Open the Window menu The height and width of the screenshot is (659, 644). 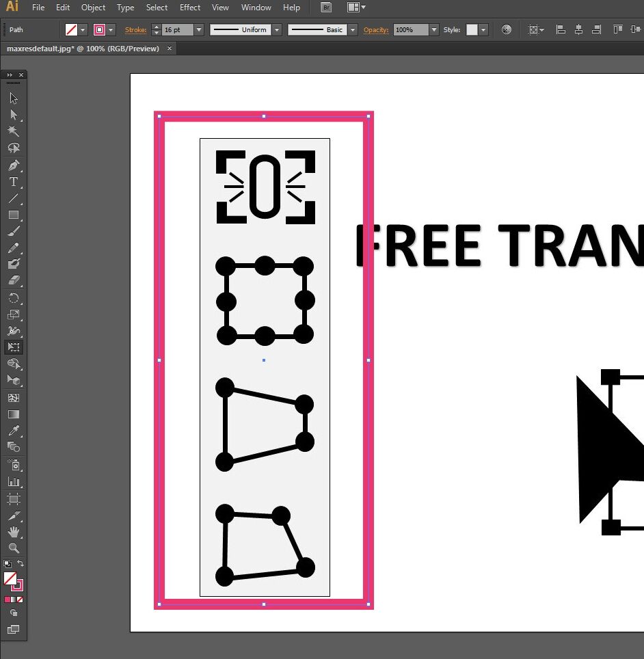(256, 8)
